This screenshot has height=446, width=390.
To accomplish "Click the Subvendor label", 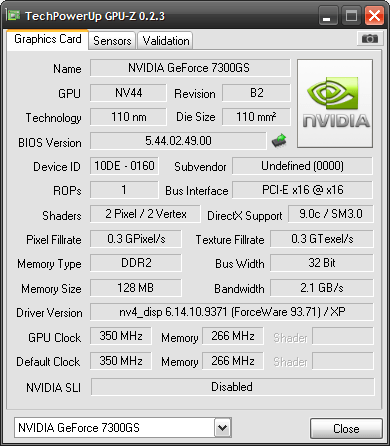I will (x=200, y=167).
